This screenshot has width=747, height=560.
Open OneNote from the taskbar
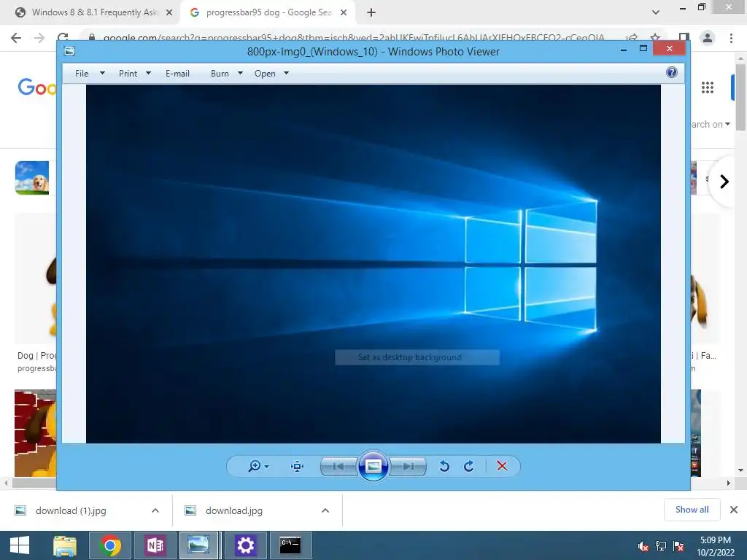click(155, 545)
